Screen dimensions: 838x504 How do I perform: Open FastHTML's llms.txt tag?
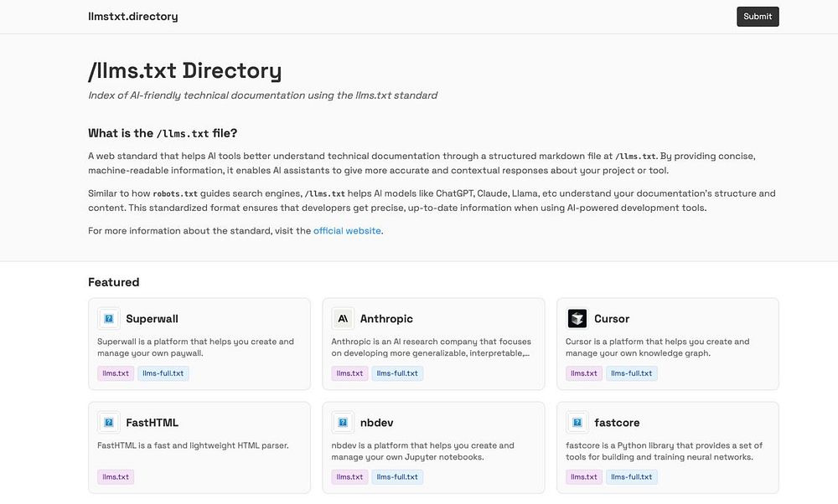pos(116,477)
